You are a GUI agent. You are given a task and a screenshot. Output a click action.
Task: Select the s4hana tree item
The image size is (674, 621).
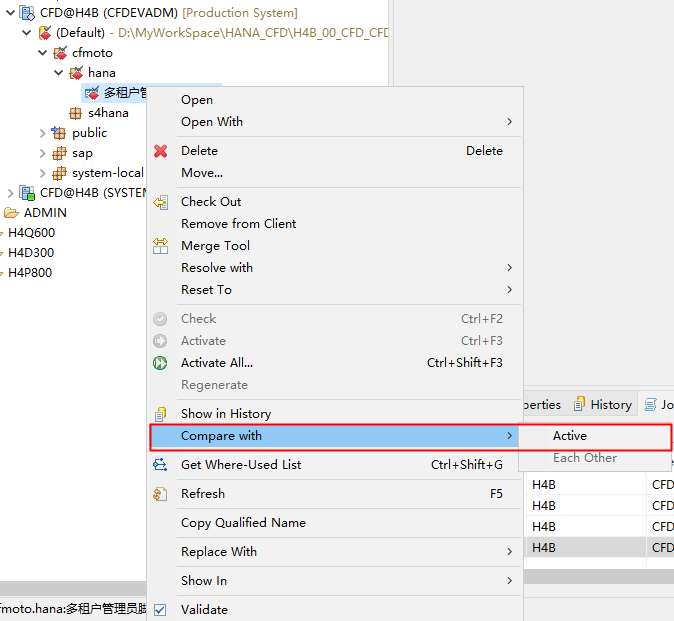(108, 113)
